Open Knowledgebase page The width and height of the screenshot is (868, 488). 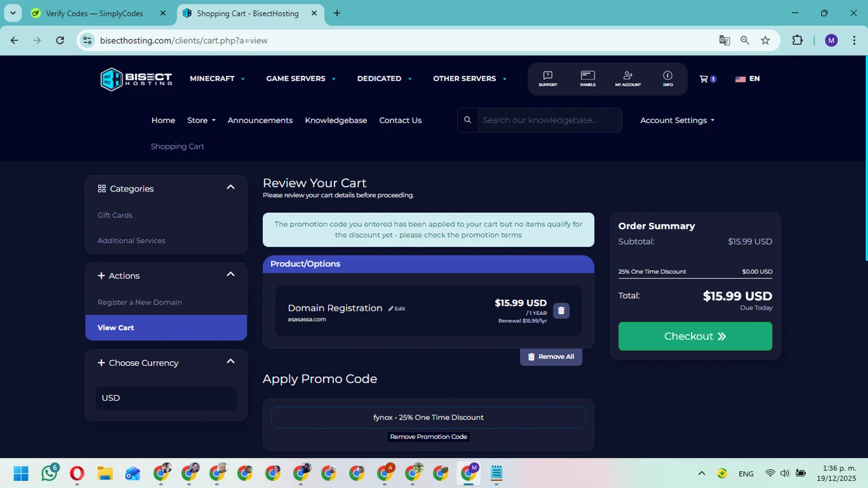click(x=336, y=120)
